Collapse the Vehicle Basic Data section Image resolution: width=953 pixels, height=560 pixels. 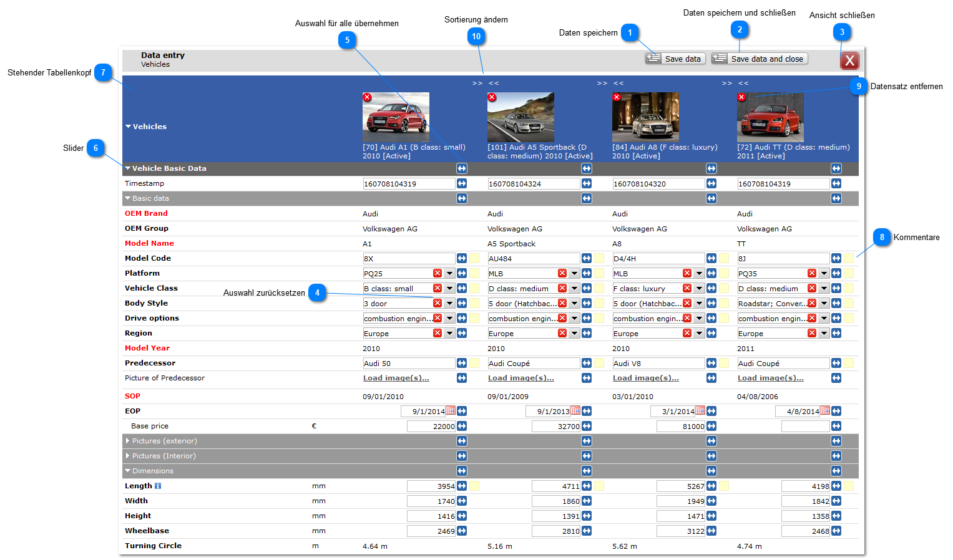click(x=128, y=168)
